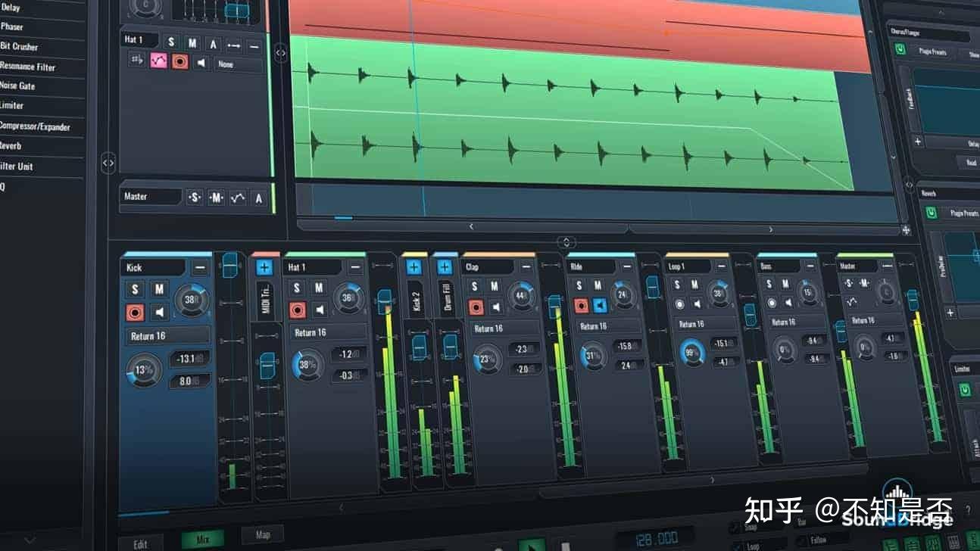This screenshot has width=980, height=551.
Task: Click the plus button above the Clap channel
Action: pyautogui.click(x=444, y=266)
